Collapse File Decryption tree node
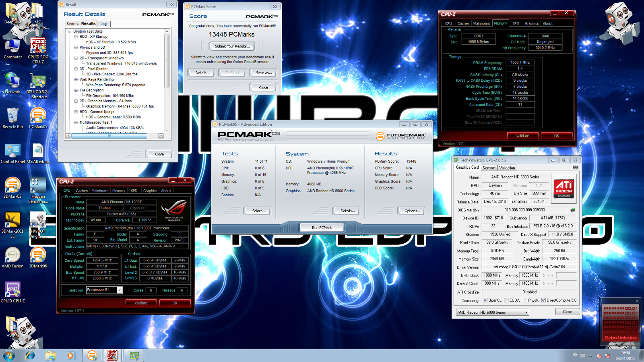Viewport: 644px width, 362px height. click(76, 90)
